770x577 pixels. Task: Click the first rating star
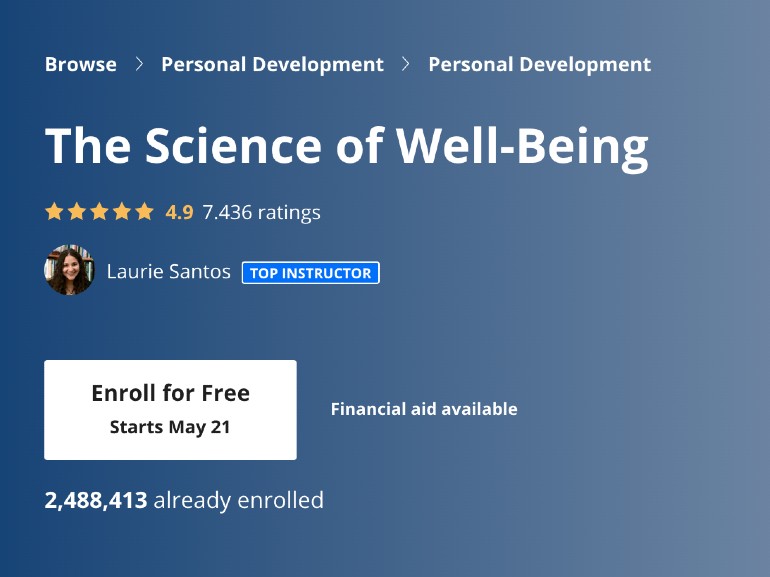tap(54, 212)
